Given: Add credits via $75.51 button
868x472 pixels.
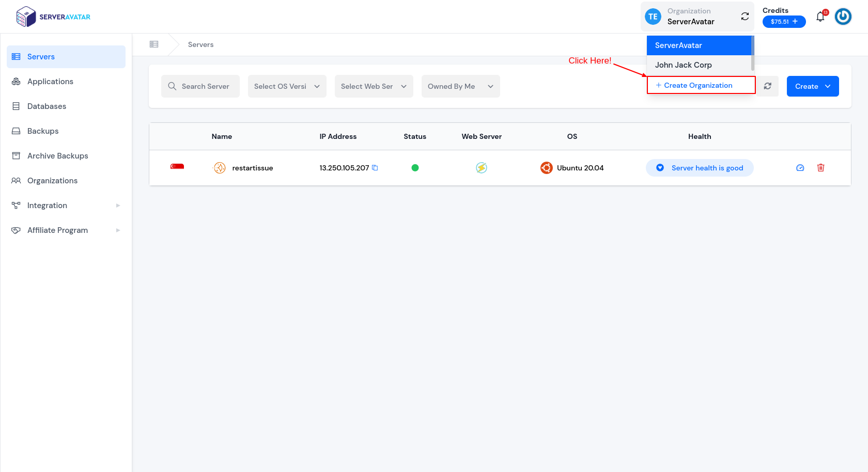Looking at the screenshot, I should click(784, 22).
